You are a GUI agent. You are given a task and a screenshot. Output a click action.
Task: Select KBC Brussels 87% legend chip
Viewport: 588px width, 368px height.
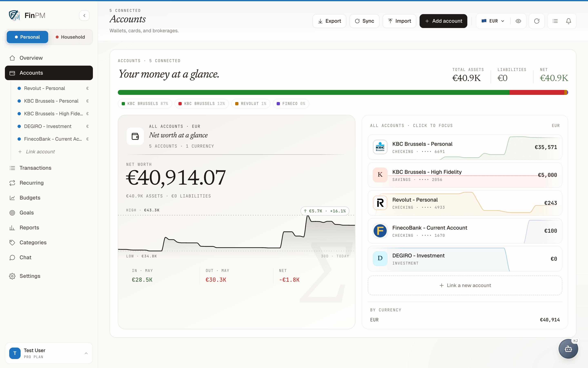tap(145, 104)
